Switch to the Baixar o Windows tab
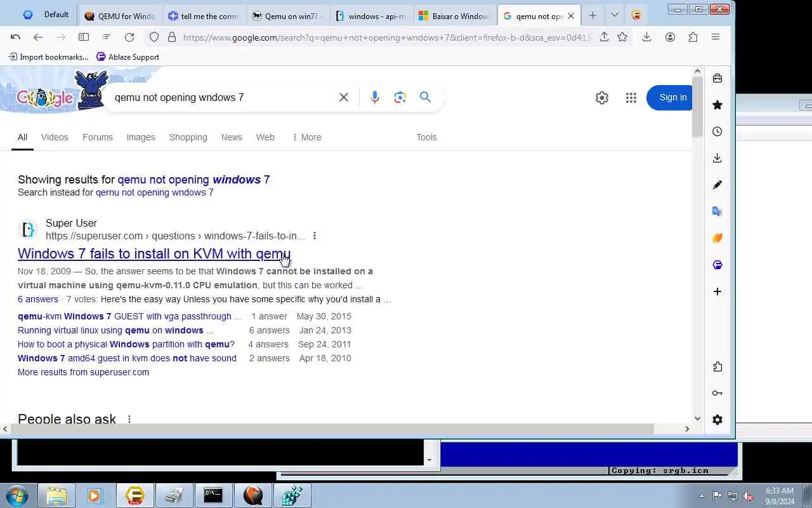This screenshot has height=508, width=812. tap(454, 16)
